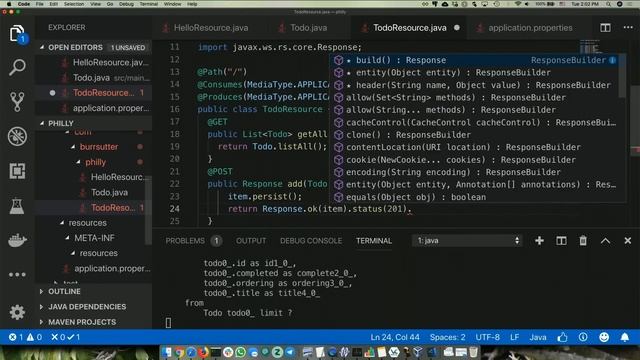Open the Search view in activity bar
The width and height of the screenshot is (640, 360).
[x=17, y=67]
